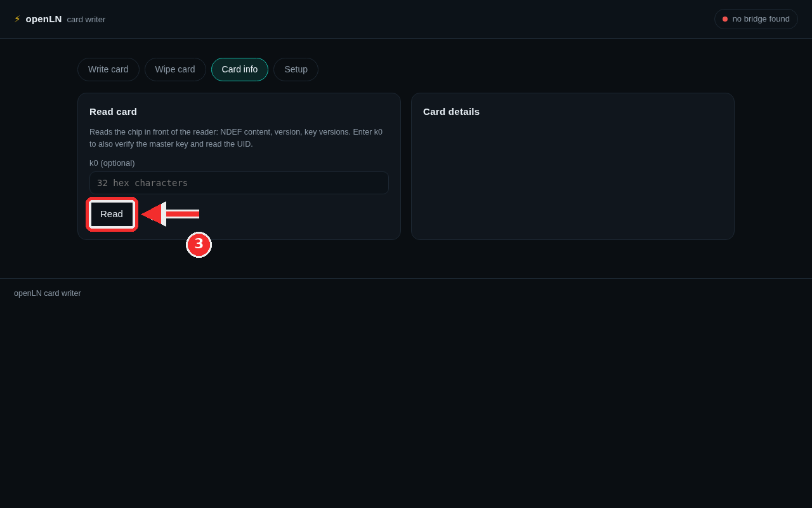Focus the k0 hex characters input field

(x=239, y=183)
